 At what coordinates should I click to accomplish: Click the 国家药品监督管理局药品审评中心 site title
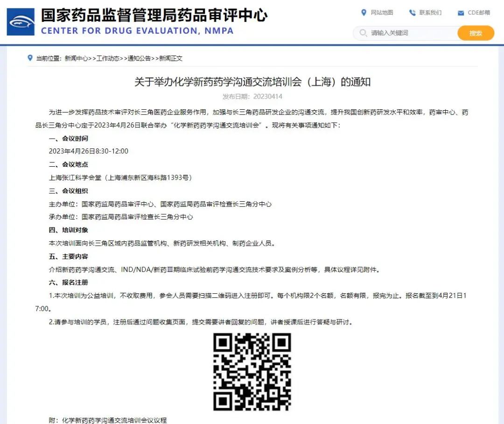pos(154,15)
